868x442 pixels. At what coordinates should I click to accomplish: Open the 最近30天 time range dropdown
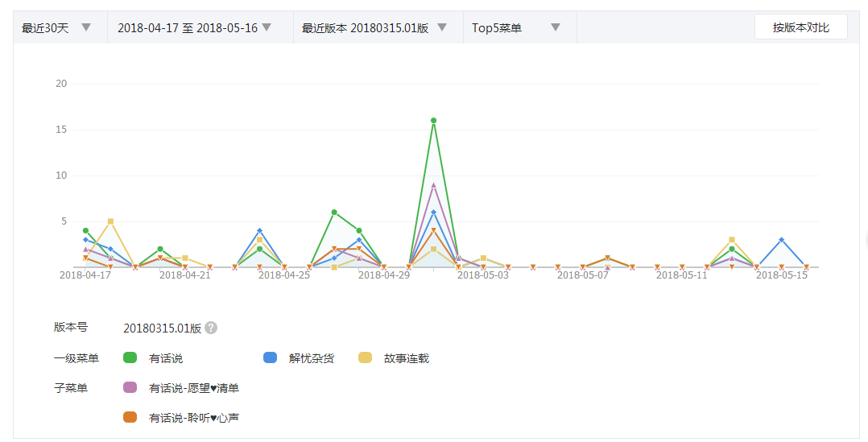click(x=56, y=27)
